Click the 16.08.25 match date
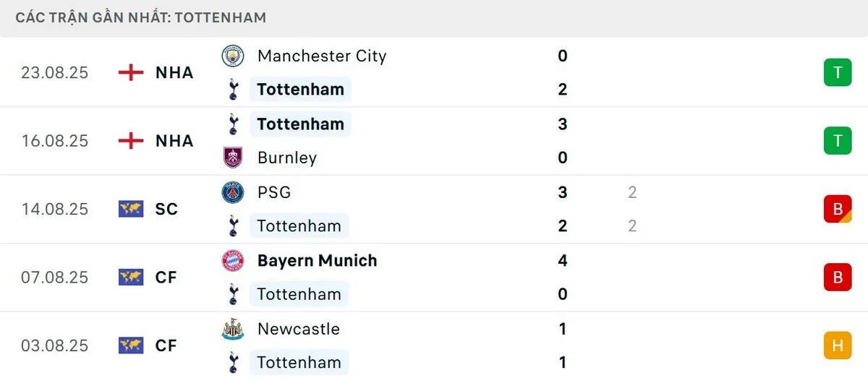 [x=54, y=141]
